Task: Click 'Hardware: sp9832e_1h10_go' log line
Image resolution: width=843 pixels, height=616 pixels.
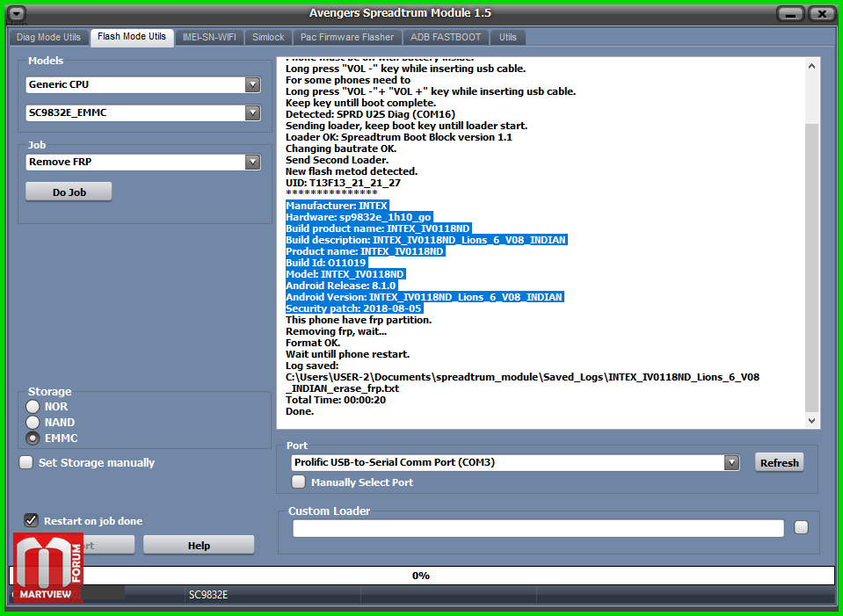Action: [359, 217]
